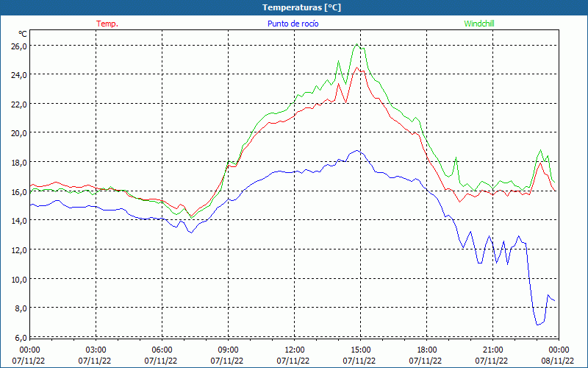Click the red temperature peak near 15:00
The image size is (588, 368).
357,68
